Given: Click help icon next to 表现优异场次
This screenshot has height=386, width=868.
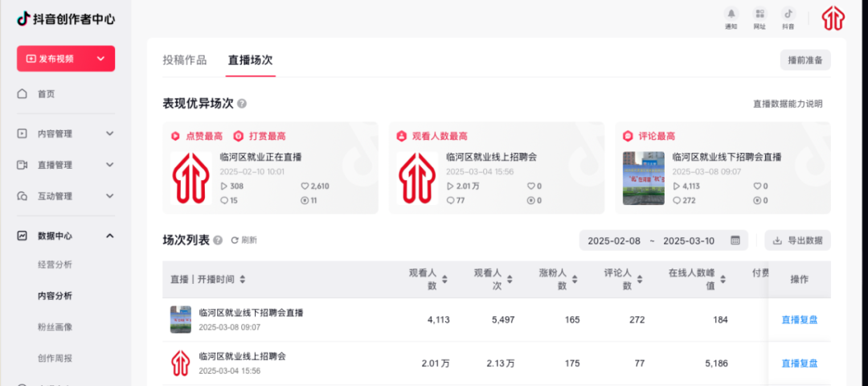Looking at the screenshot, I should coord(242,104).
